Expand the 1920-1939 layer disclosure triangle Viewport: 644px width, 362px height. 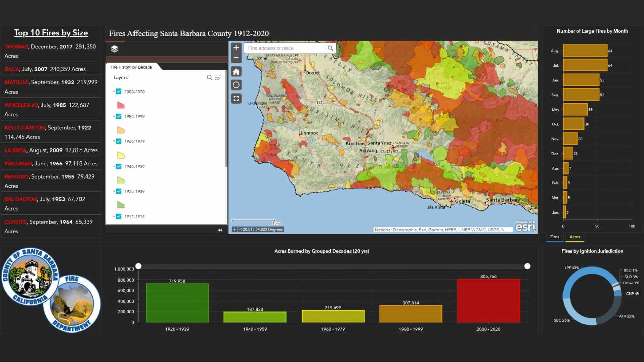(x=113, y=191)
